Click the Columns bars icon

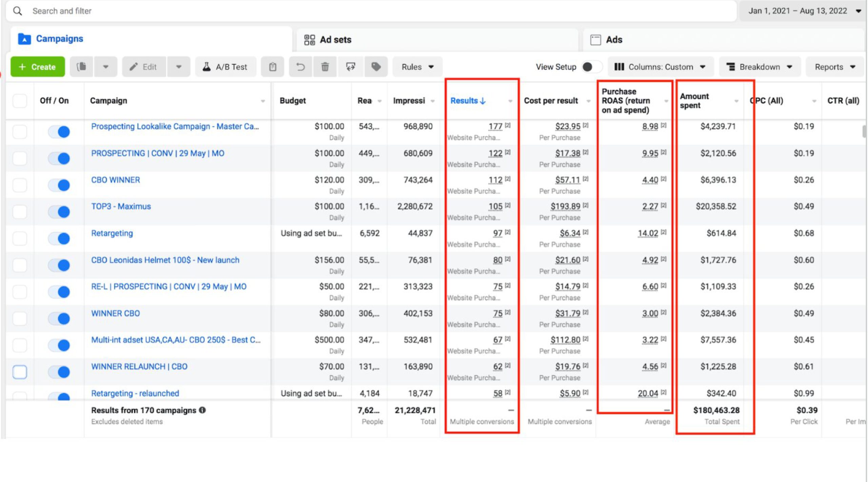coord(619,67)
